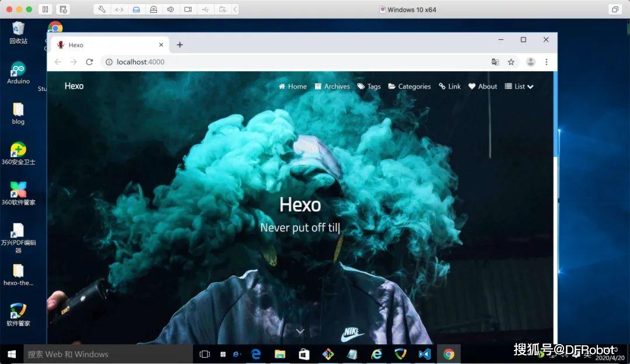Open the 360软件管家 desktop shortcut

tap(18, 194)
